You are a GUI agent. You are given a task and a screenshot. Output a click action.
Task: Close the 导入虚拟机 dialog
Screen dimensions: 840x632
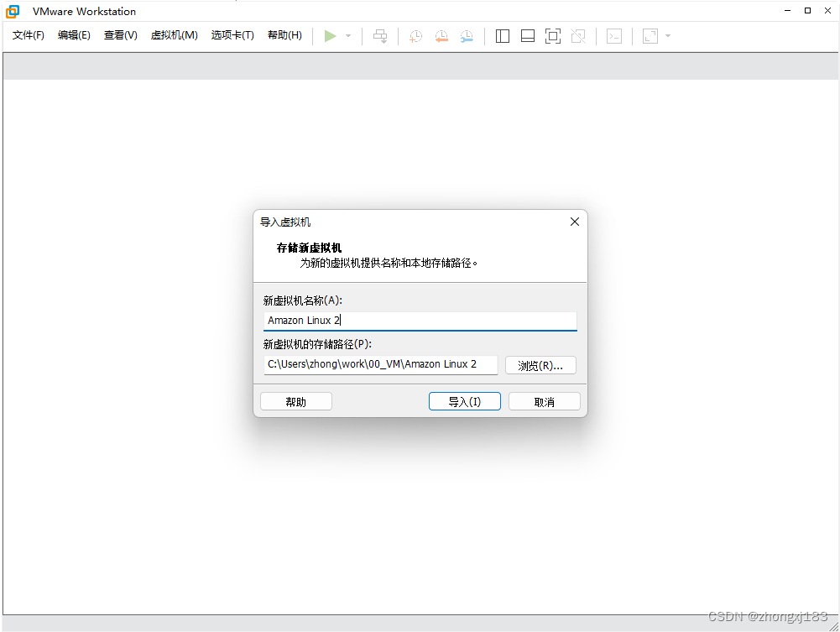click(x=574, y=222)
